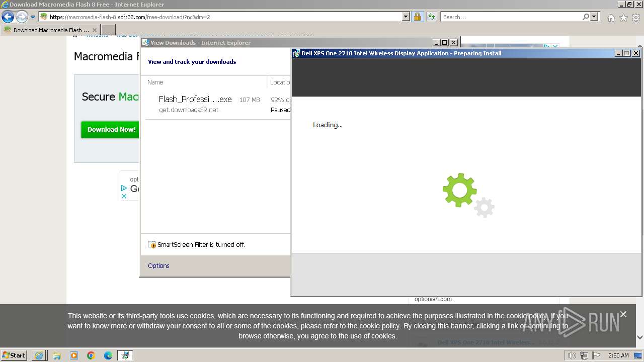The image size is (644, 362).
Task: Run search with the magnifier icon
Action: pyautogui.click(x=586, y=17)
